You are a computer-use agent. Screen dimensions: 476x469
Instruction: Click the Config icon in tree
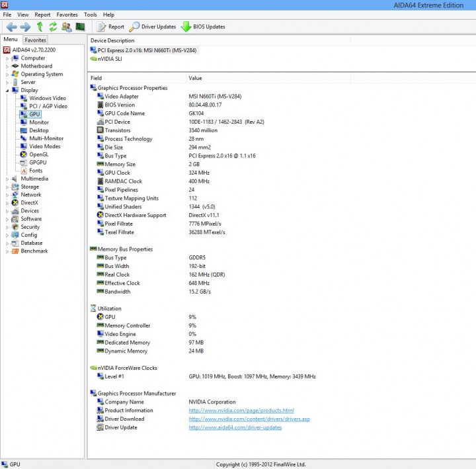coord(15,235)
